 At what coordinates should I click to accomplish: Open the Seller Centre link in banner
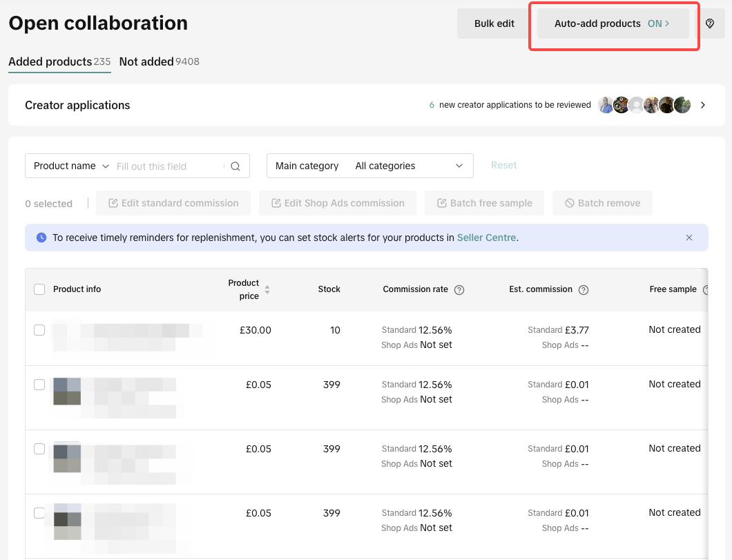pyautogui.click(x=486, y=238)
